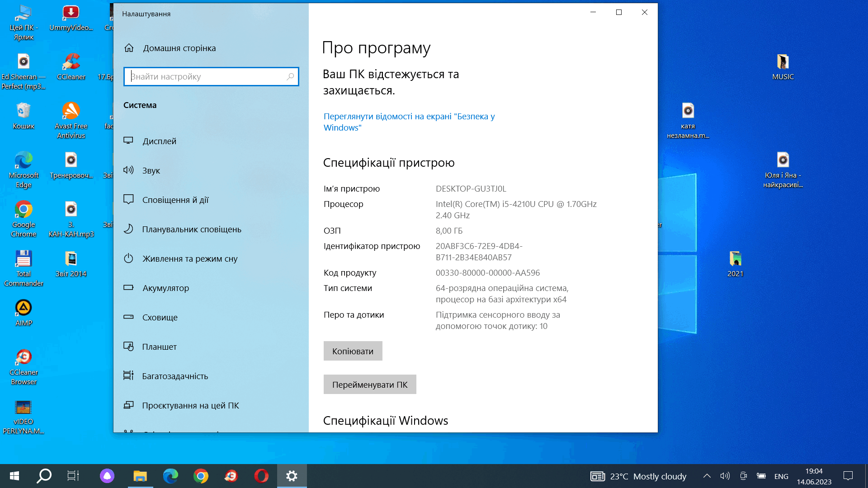Image resolution: width=868 pixels, height=488 pixels.
Task: Launch Avast Free Antivirus desktop icon
Action: (71, 120)
